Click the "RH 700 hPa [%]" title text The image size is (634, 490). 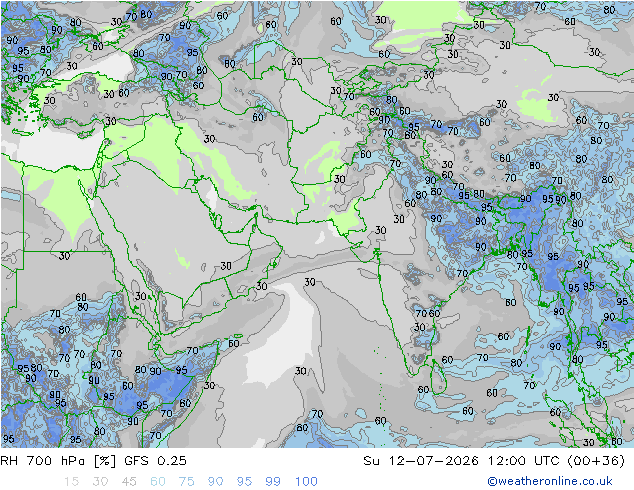58,461
